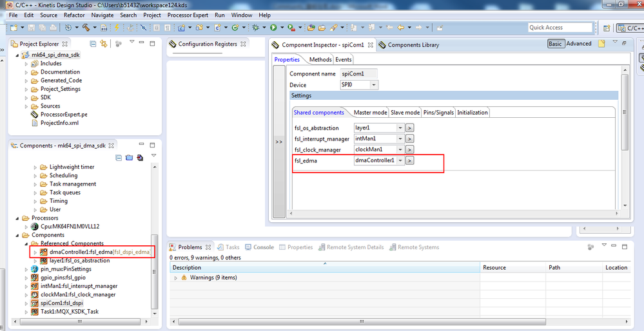Viewport: 644px width, 331px height.
Task: Click the folder icon in Components view toolbar
Action: pos(130,158)
